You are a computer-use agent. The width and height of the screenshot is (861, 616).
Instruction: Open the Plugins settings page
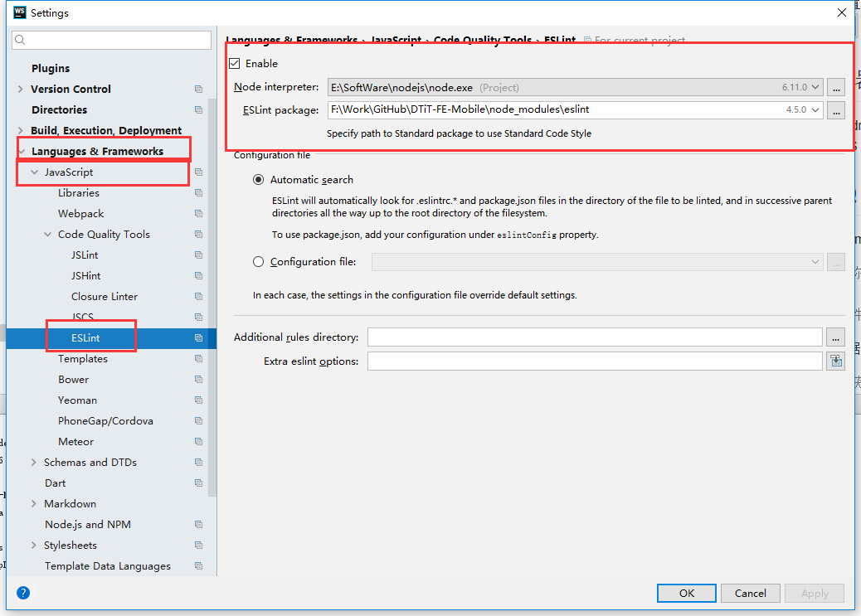pyautogui.click(x=51, y=69)
